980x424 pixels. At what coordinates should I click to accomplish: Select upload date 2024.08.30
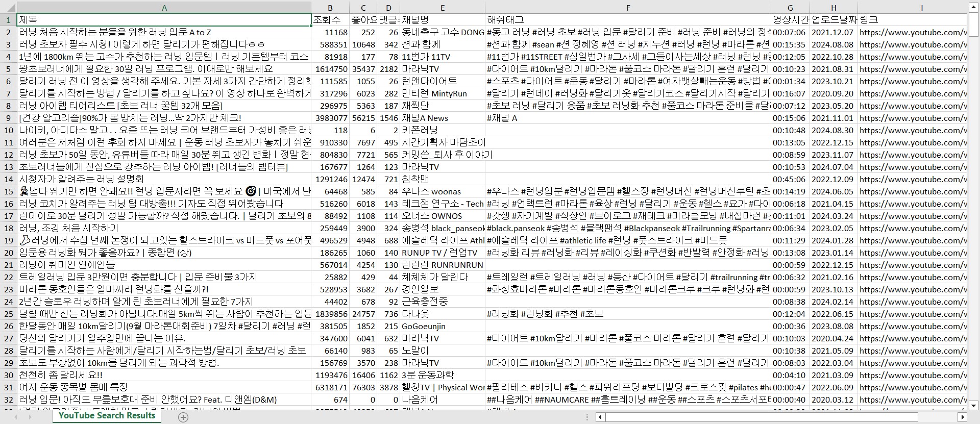(834, 130)
